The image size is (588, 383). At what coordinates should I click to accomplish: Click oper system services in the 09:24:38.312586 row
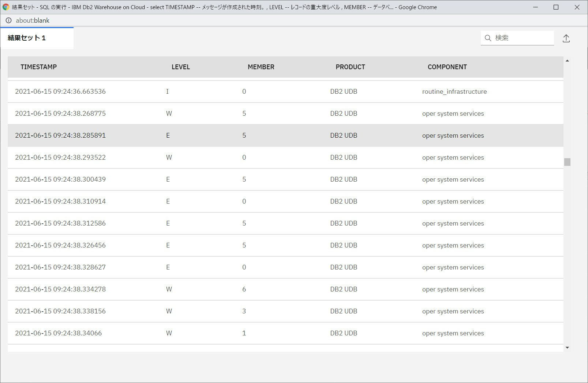pyautogui.click(x=453, y=223)
